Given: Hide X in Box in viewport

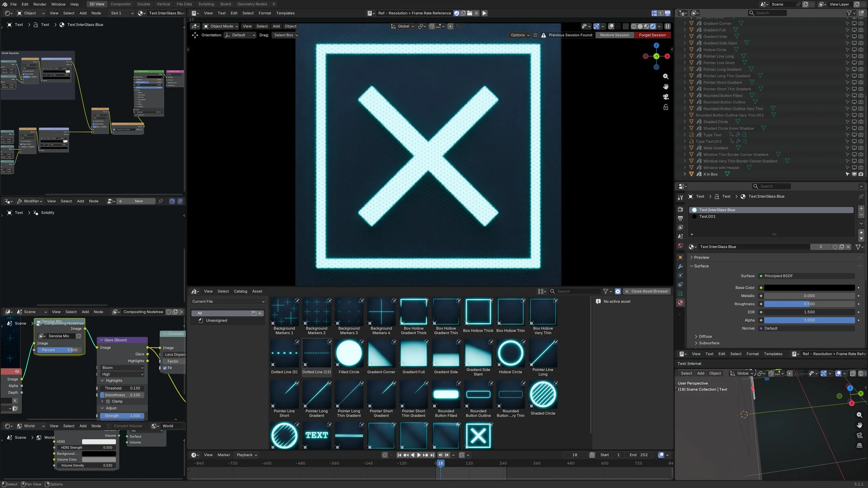Looking at the screenshot, I should tap(854, 174).
